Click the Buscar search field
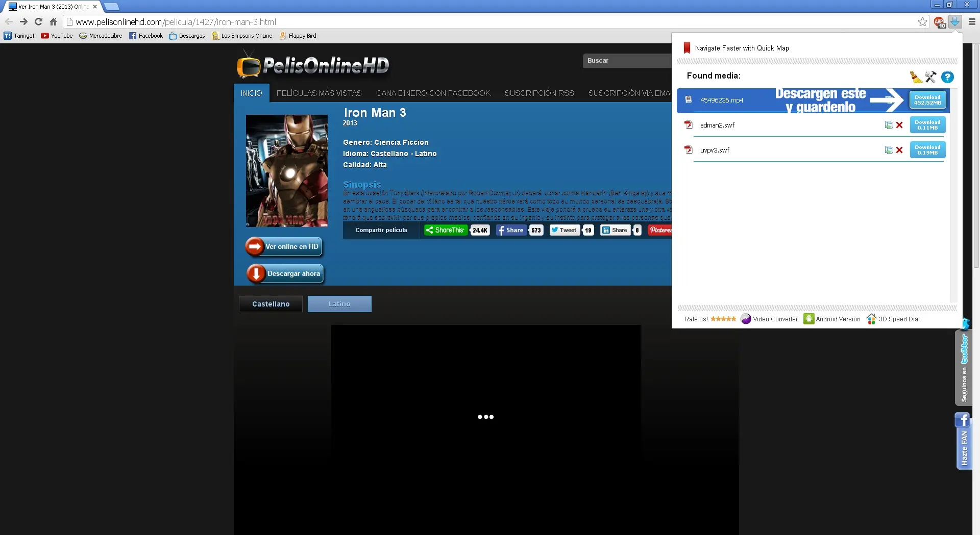This screenshot has height=535, width=980. click(627, 61)
